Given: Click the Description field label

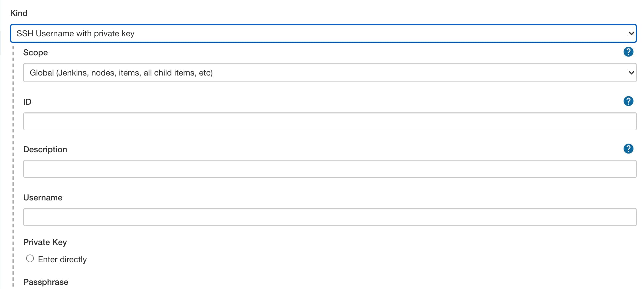Looking at the screenshot, I should tap(45, 150).
